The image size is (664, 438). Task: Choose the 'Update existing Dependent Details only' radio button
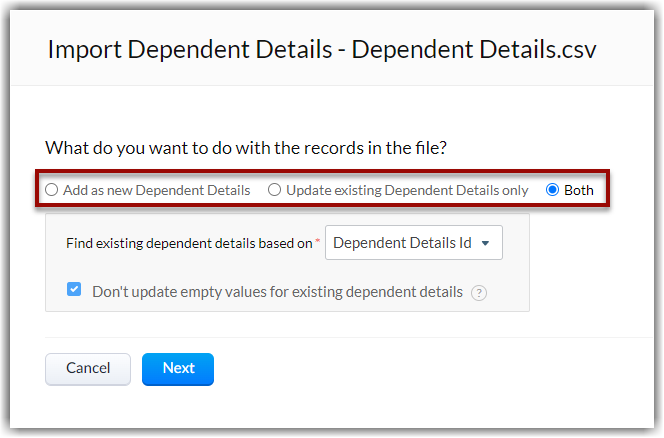[x=275, y=190]
